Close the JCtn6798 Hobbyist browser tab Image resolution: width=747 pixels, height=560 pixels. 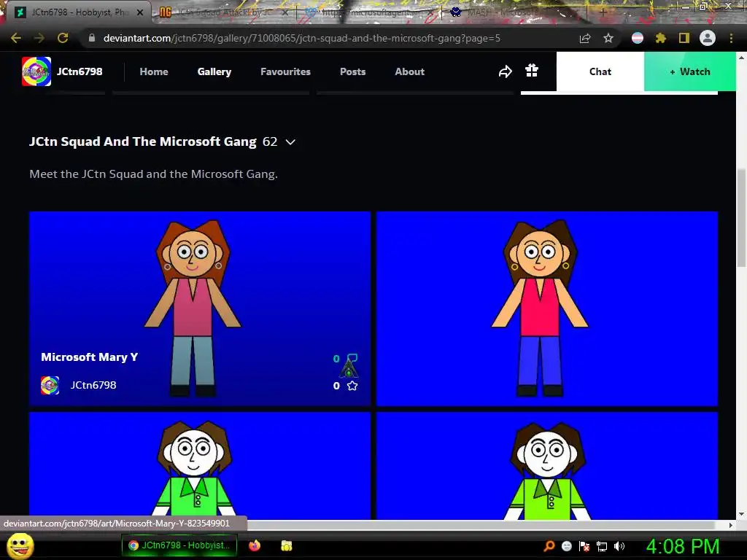140,12
